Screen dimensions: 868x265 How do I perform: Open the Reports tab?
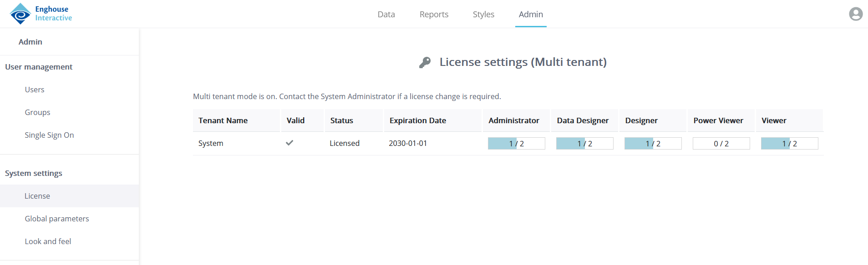coord(434,15)
